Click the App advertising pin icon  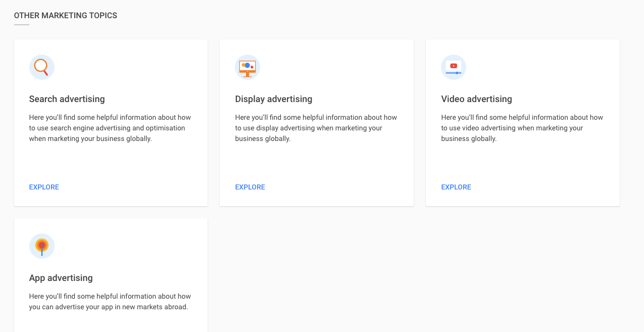[42, 246]
